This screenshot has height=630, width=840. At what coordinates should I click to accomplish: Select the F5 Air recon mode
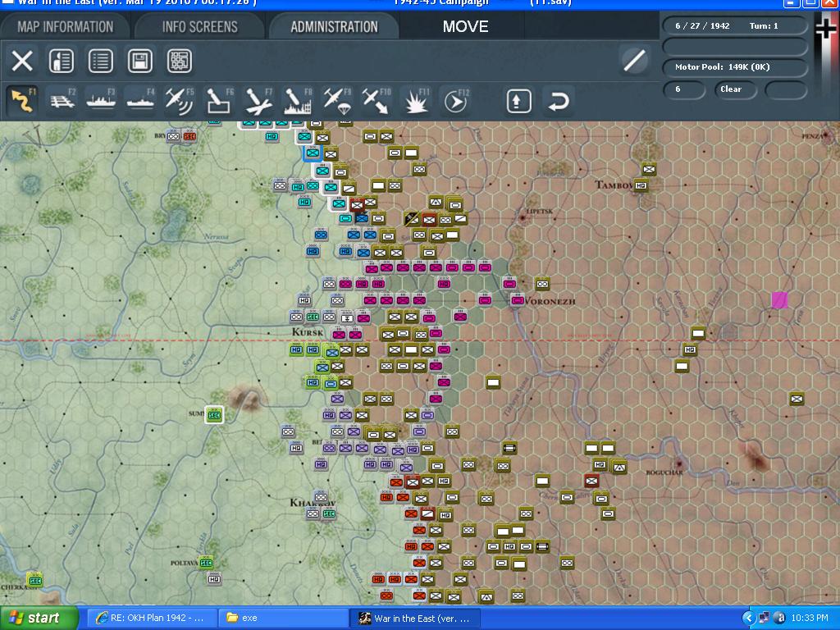[x=180, y=100]
